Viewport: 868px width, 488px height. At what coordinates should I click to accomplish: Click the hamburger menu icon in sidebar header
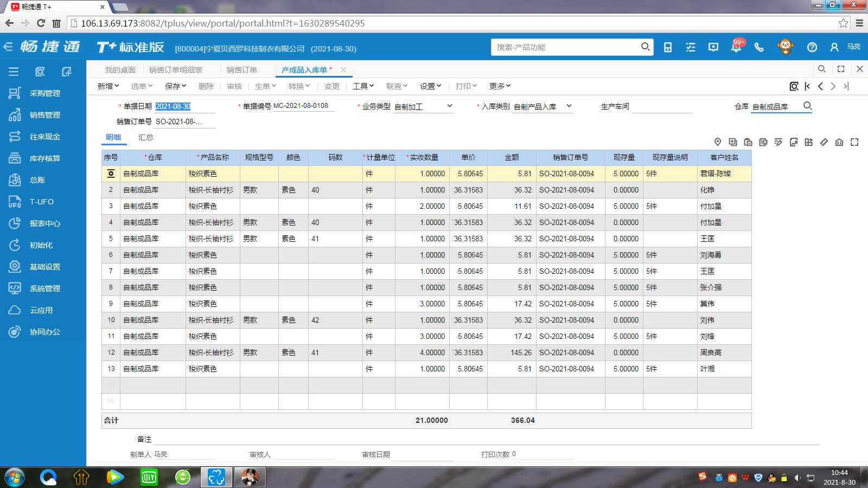coord(14,72)
